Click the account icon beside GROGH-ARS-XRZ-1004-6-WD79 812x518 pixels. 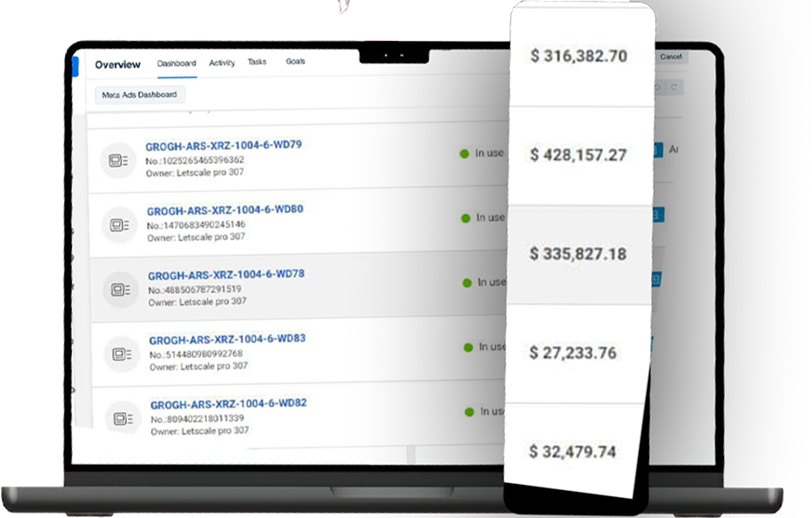[117, 161]
